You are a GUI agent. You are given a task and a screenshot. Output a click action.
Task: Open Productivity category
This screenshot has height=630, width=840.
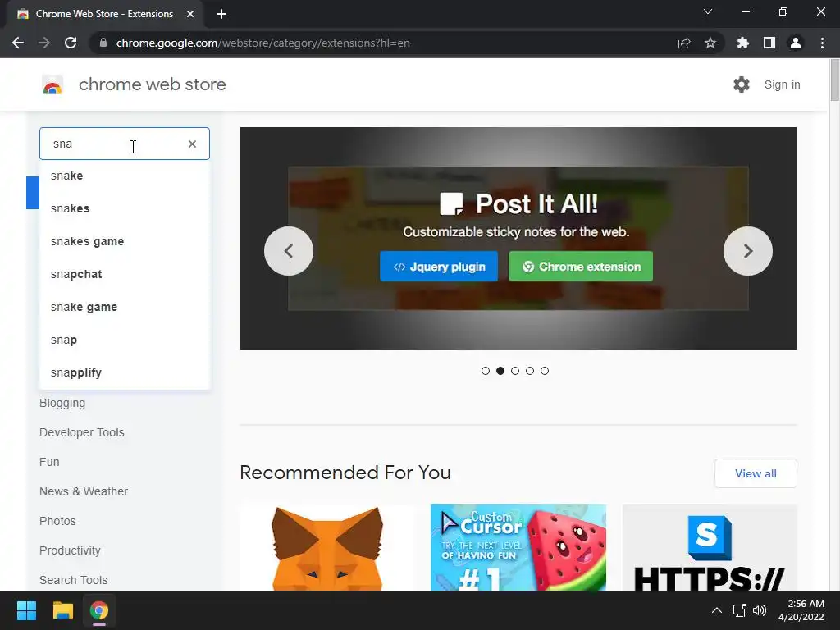click(70, 550)
